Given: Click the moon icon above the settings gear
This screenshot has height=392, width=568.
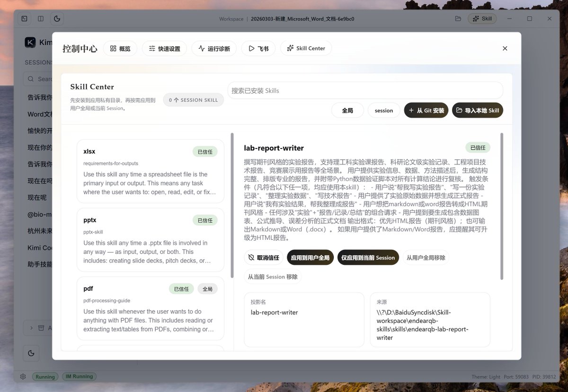Looking at the screenshot, I should click(31, 353).
